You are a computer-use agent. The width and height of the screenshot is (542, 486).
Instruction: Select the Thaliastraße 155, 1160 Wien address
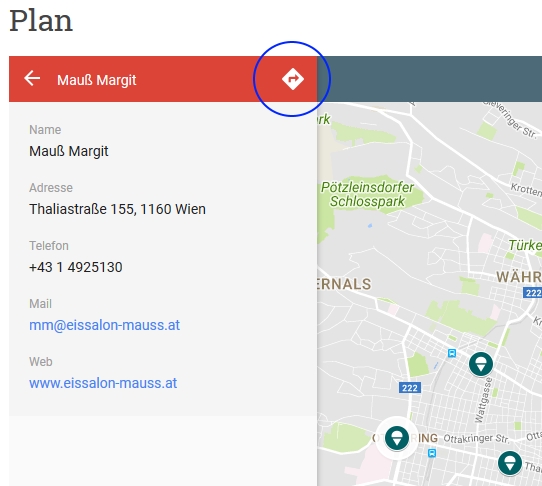(x=117, y=209)
